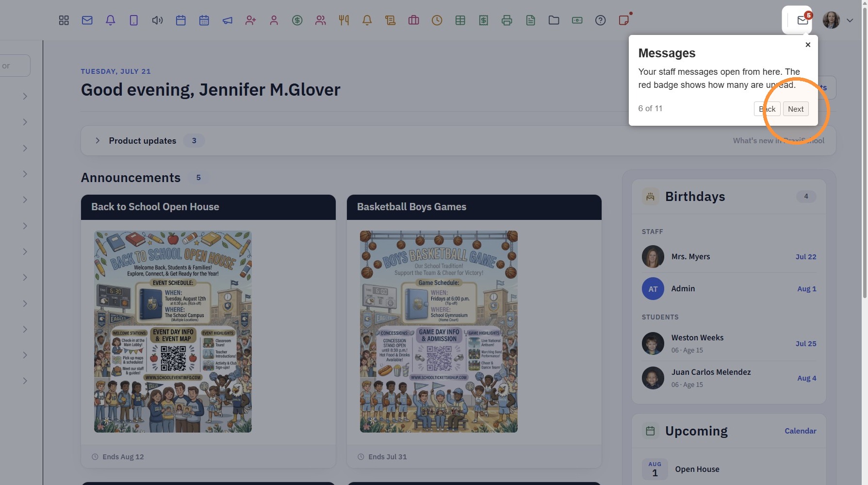Viewport: 868px width, 485px height.
Task: Open the single pink person icon
Action: pos(274,20)
